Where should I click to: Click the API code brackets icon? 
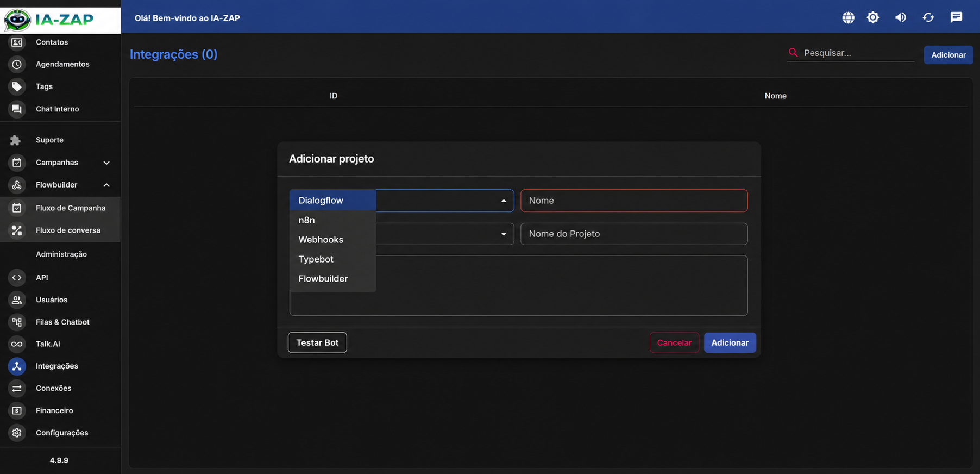(17, 277)
